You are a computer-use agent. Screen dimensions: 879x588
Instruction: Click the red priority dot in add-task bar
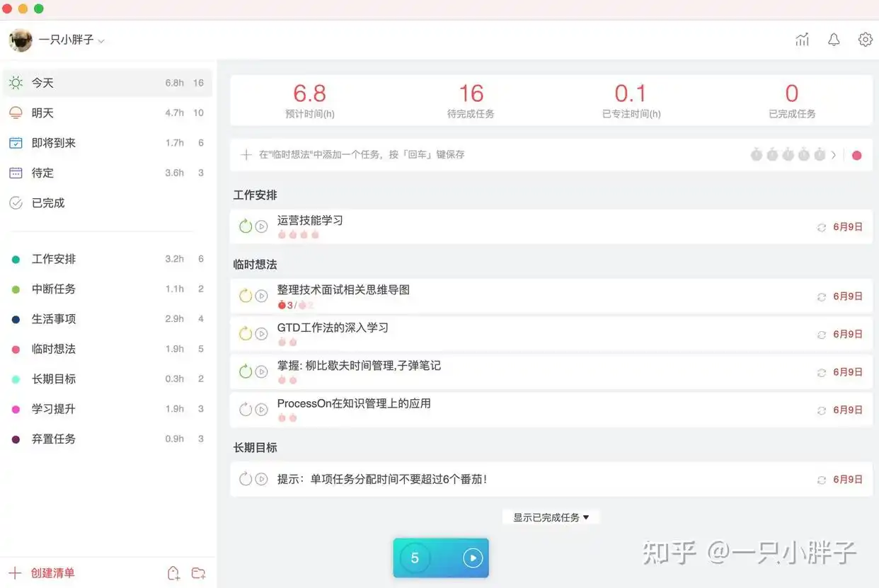coord(856,155)
